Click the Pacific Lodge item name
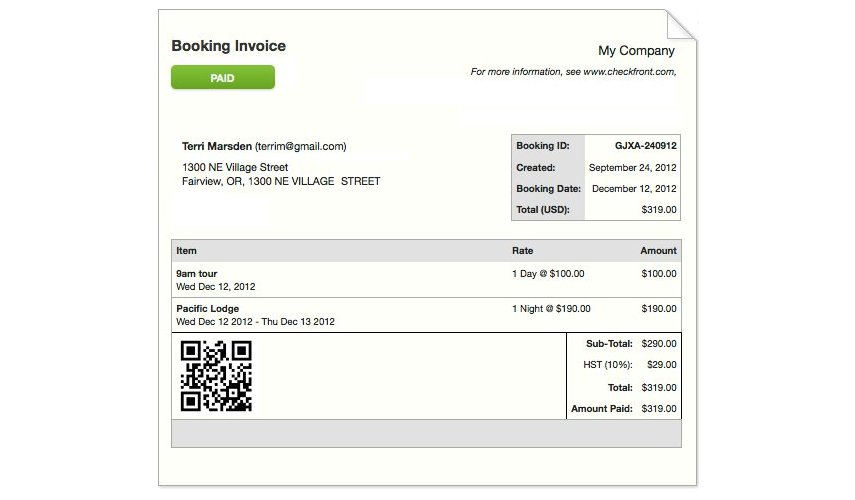The image size is (855, 500). (207, 309)
